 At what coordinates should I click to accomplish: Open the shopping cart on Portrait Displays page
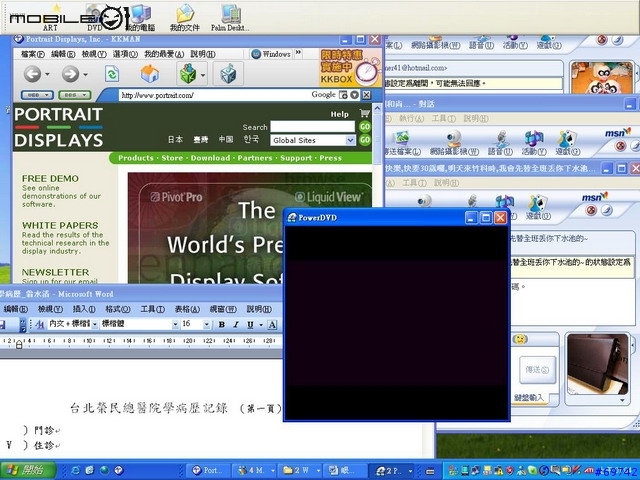(364, 113)
